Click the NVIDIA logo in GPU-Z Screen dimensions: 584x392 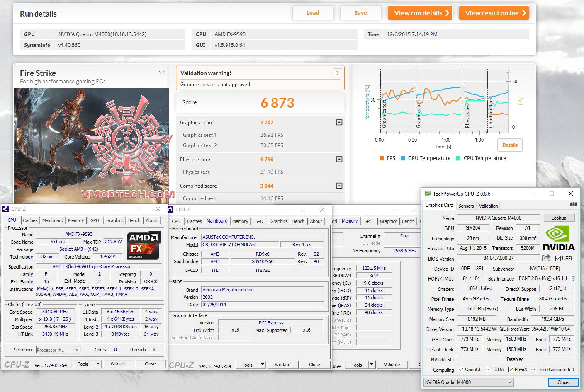click(559, 238)
